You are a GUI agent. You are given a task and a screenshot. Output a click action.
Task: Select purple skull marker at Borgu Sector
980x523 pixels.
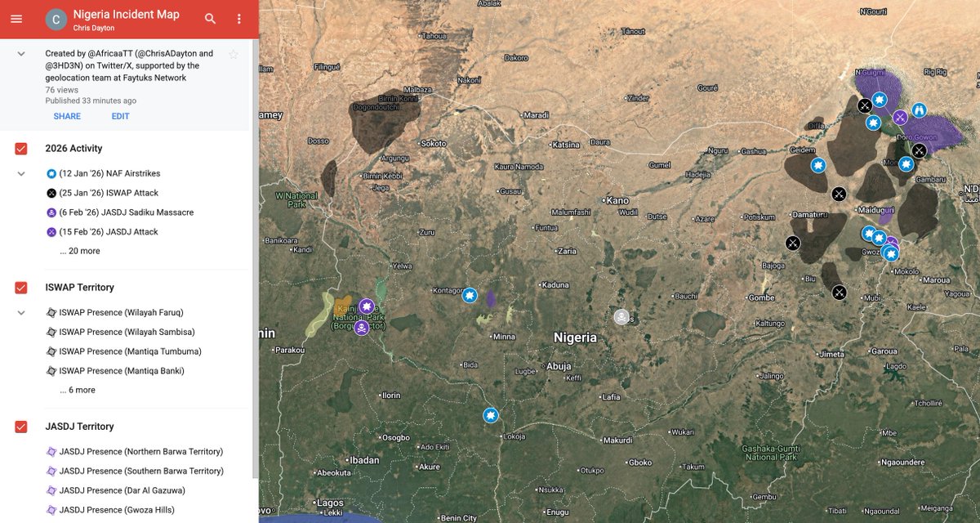click(361, 327)
